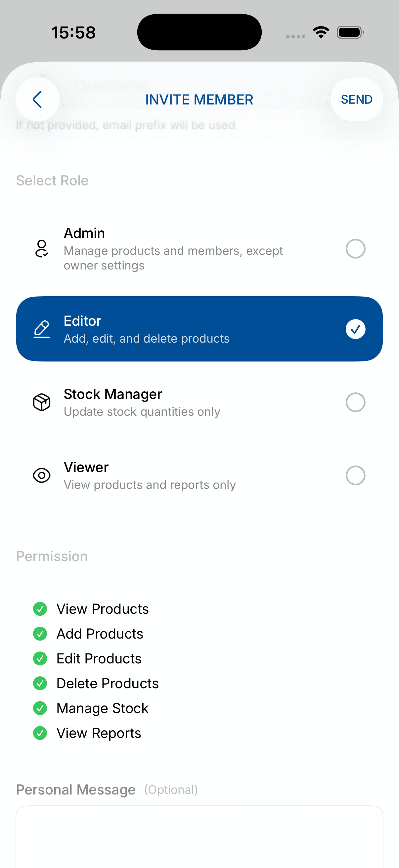Click the Delete Products green check icon

coord(40,683)
